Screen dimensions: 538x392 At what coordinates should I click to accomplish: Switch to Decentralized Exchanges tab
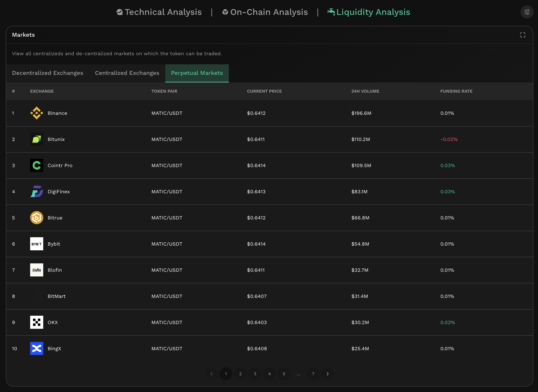coord(48,73)
